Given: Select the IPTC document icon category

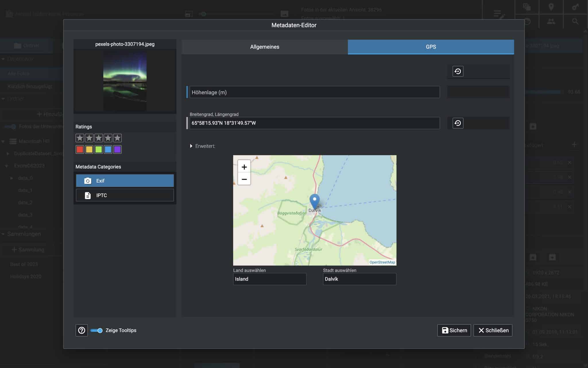Looking at the screenshot, I should pyautogui.click(x=125, y=195).
